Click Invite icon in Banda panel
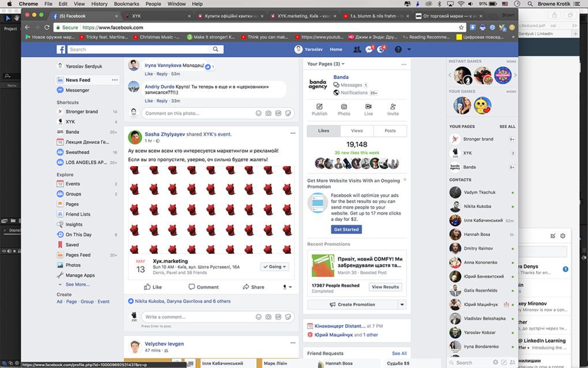 click(x=393, y=110)
